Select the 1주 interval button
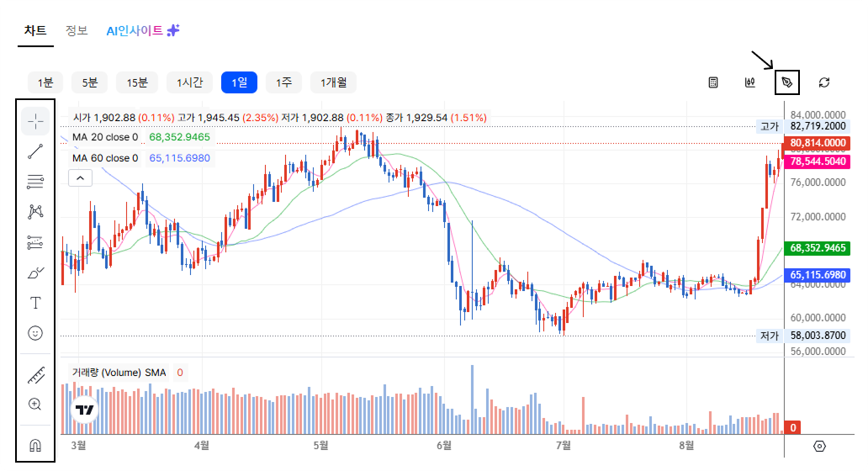The width and height of the screenshot is (868, 471). pos(284,82)
